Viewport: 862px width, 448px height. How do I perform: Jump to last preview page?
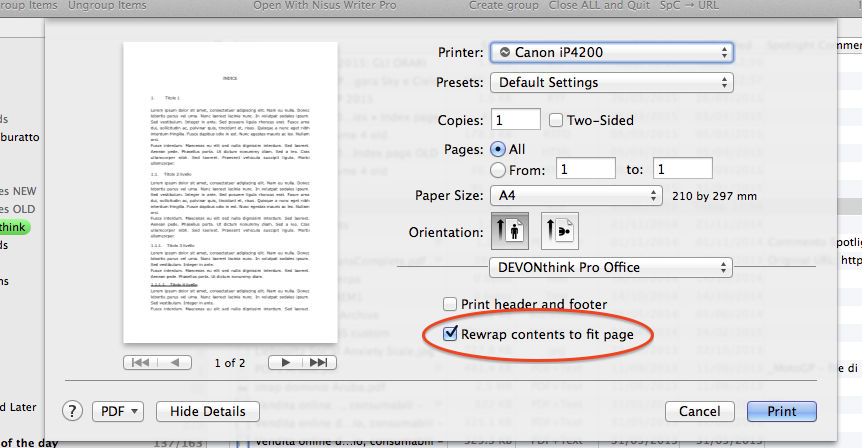[319, 363]
